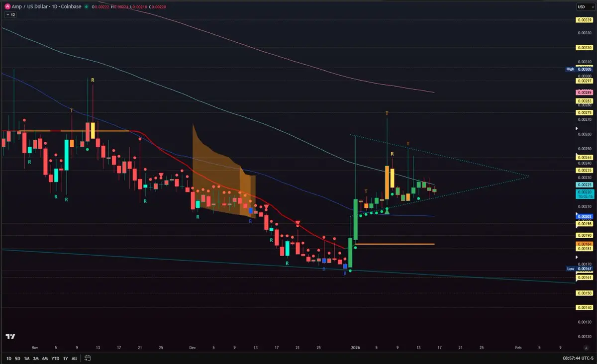
Task: Select the All time range
Action: 74,358
